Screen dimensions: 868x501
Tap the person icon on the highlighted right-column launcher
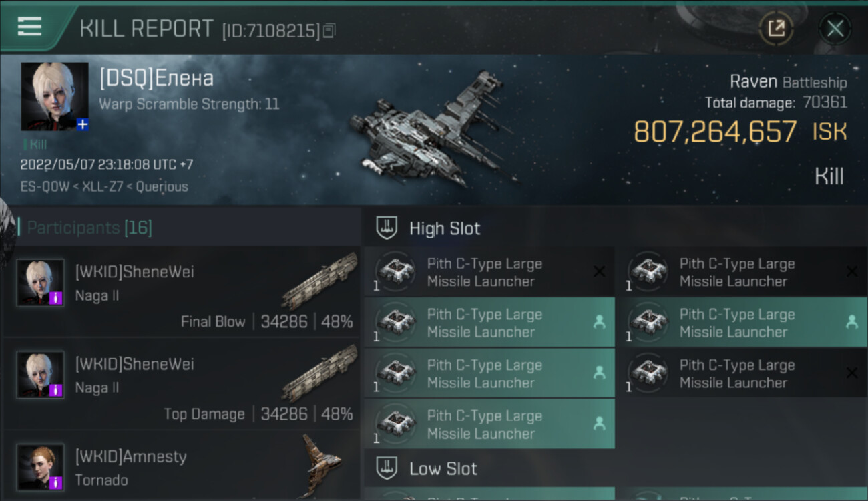click(x=851, y=322)
